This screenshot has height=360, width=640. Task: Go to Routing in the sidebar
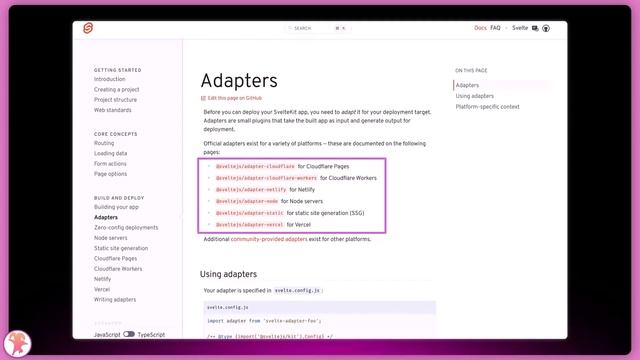(x=104, y=143)
